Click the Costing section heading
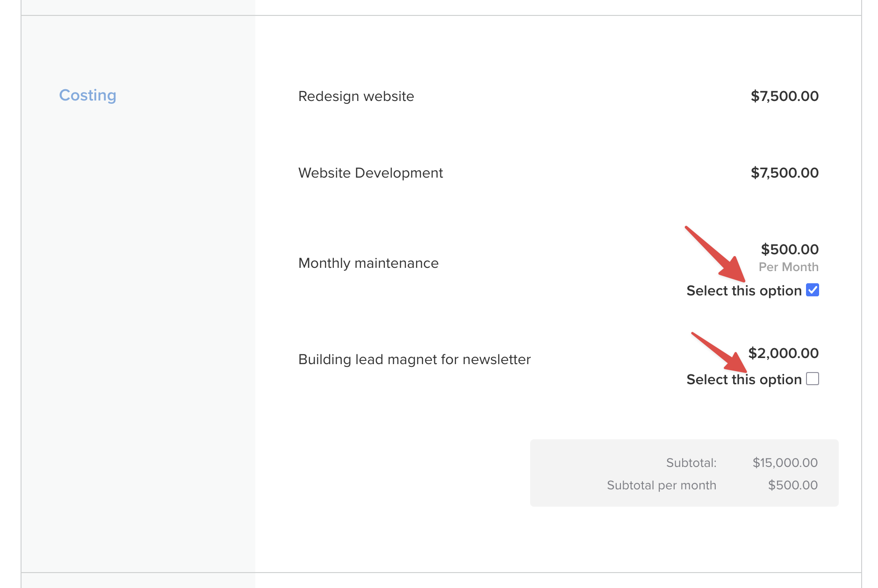Screen dimensions: 878x588 pos(87,95)
